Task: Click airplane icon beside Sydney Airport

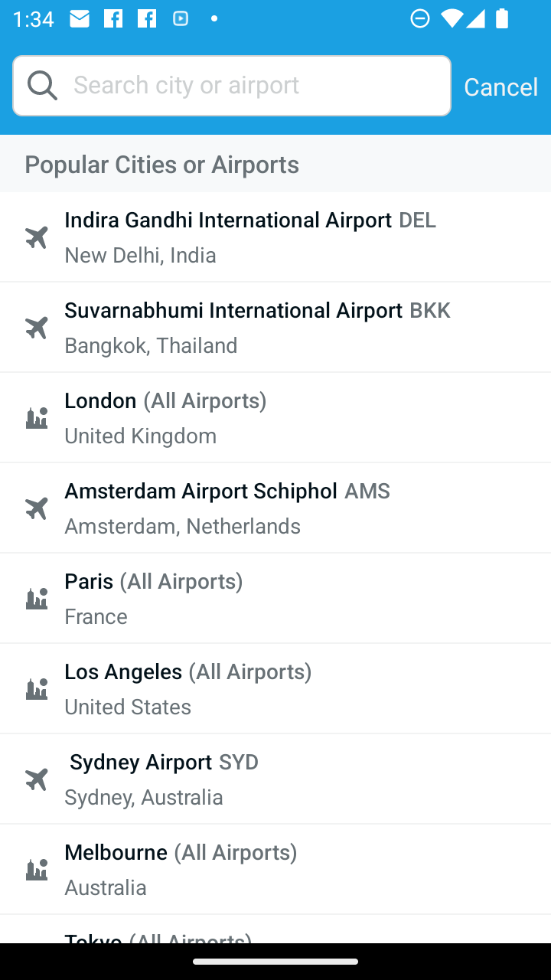Action: 37,779
